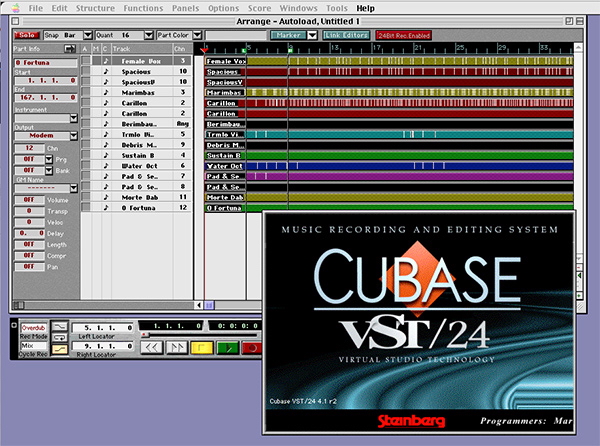Screen dimensions: 600x446
Task: Click the Berimbau track name in list
Action: pyautogui.click(x=139, y=124)
